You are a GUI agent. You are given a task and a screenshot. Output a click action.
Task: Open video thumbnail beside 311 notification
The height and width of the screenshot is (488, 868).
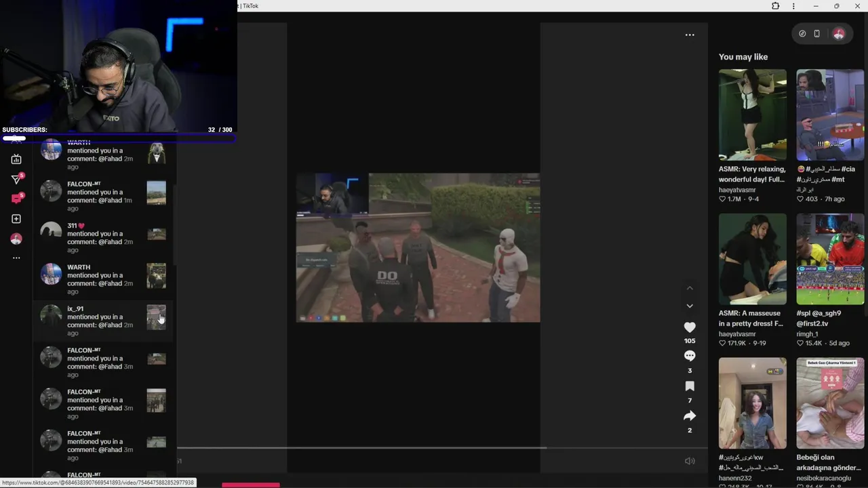[156, 235]
